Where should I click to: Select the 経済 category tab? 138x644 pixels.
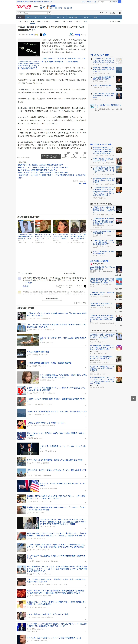tap(39, 21)
